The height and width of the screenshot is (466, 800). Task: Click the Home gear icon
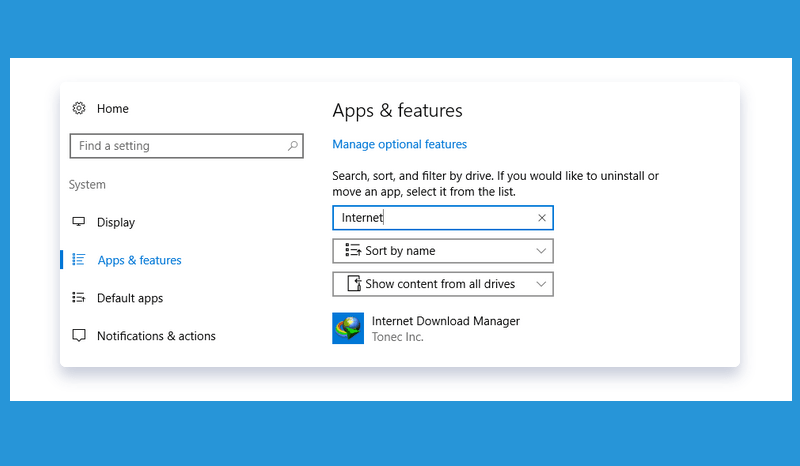point(79,108)
